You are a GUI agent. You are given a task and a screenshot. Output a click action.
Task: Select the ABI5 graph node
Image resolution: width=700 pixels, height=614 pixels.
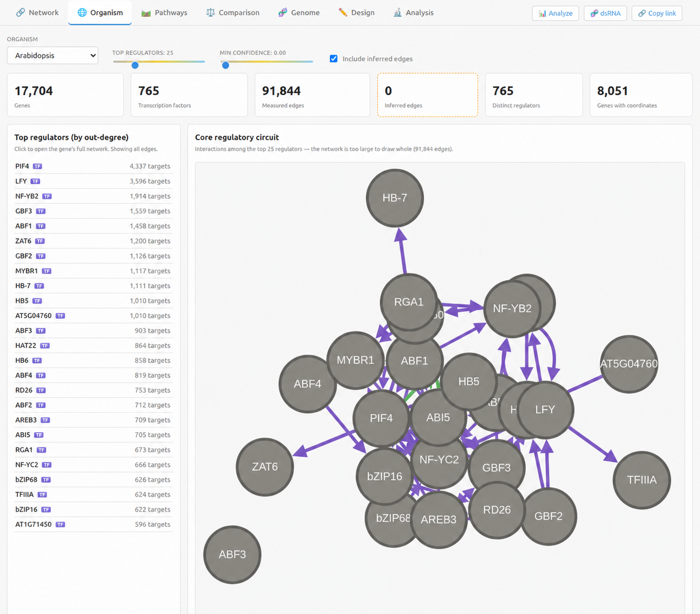(438, 418)
